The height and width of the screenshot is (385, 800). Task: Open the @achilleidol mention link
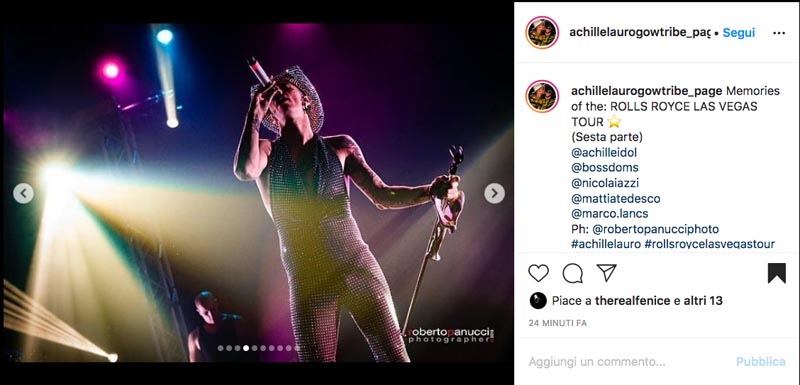[x=604, y=152]
